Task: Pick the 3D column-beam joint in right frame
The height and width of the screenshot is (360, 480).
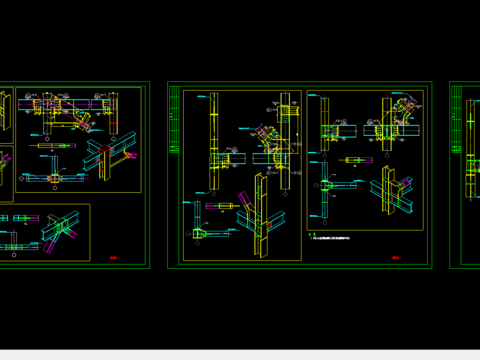Action: (392, 191)
